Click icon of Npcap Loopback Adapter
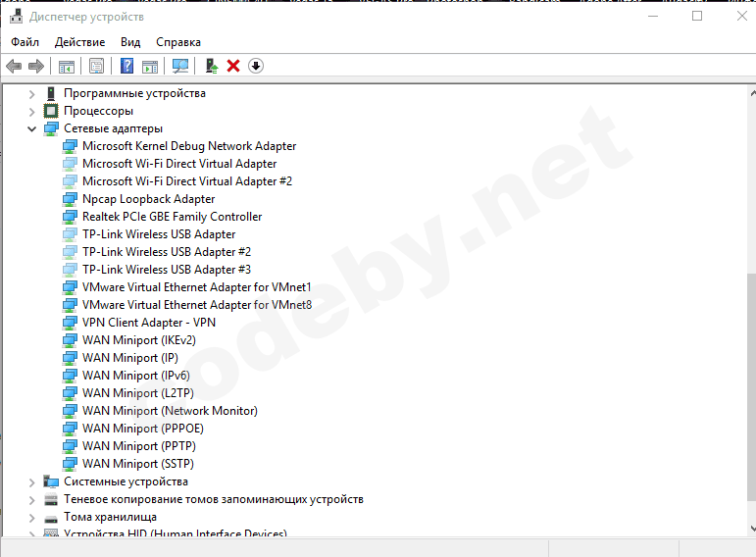Viewport: 756px width, 557px height. 70,199
